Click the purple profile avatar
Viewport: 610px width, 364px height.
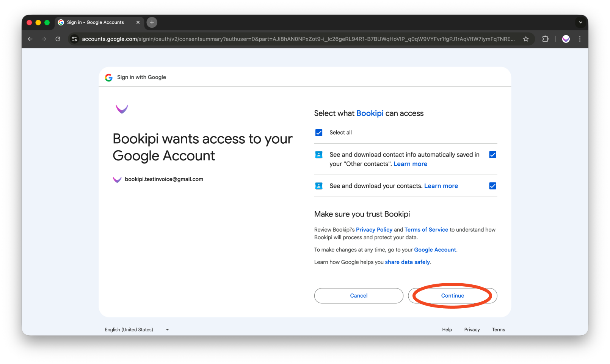566,39
